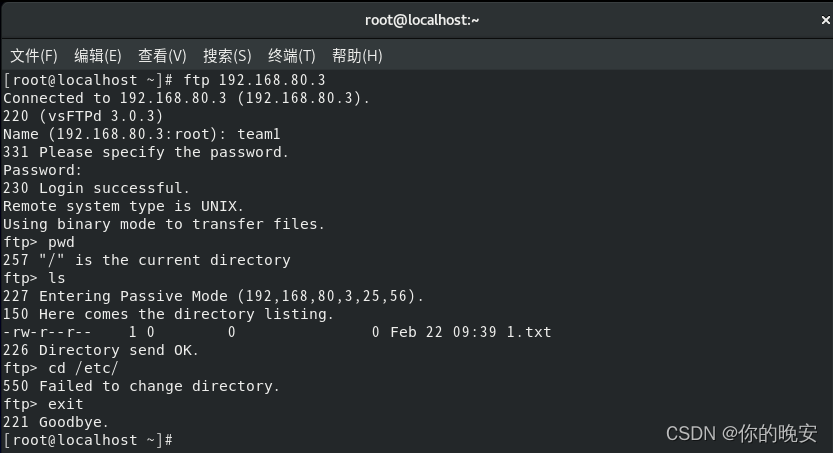This screenshot has width=833, height=453.
Task: Click the '227 Entering Passive Mode' line
Action: (213, 296)
